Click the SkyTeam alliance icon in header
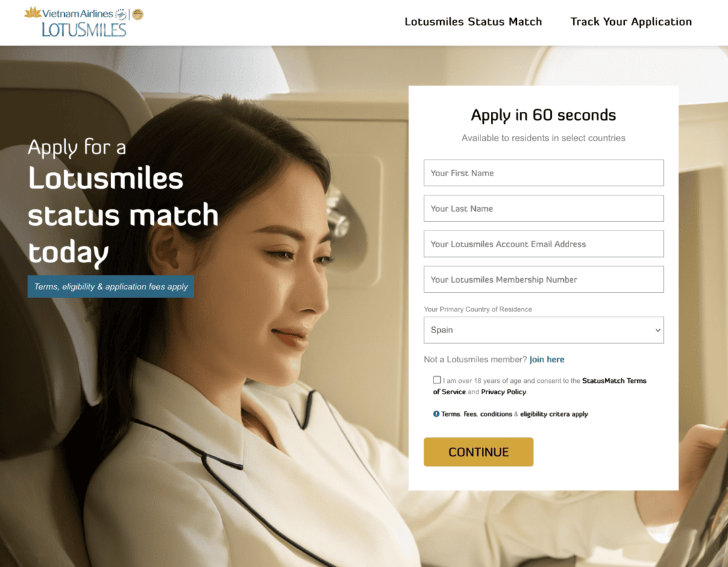The image size is (728, 567). tap(120, 15)
